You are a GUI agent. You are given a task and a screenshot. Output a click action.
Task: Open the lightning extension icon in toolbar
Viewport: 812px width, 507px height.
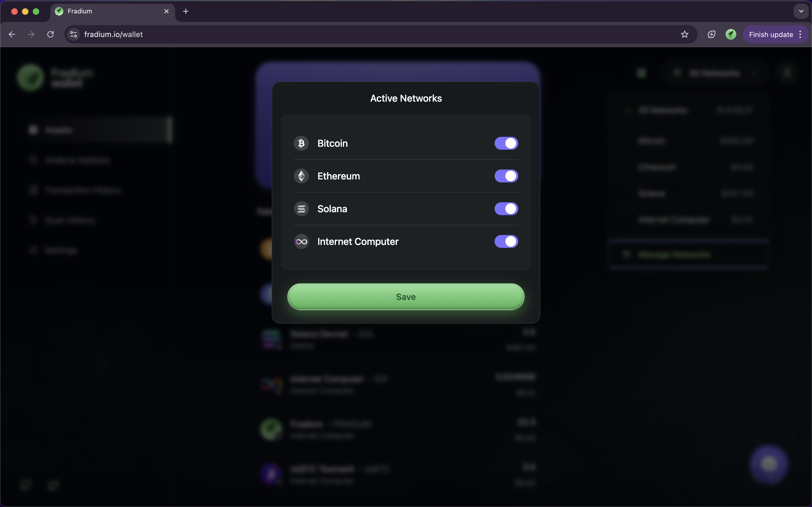tap(711, 35)
